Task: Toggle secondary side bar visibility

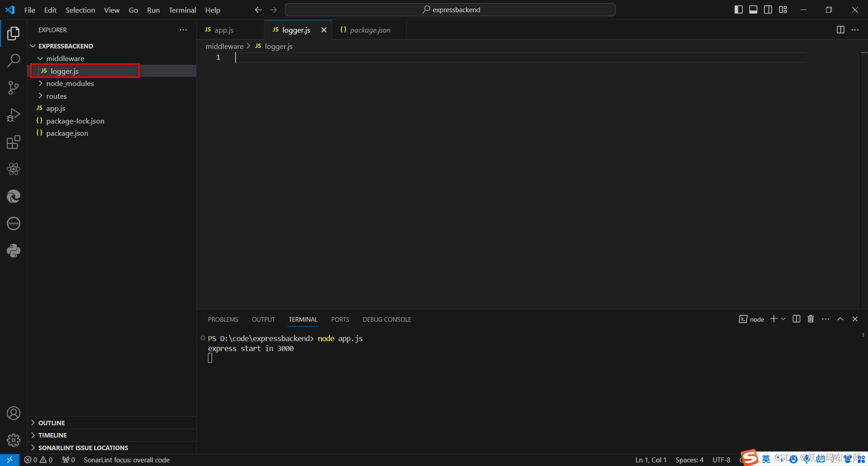Action: pos(768,10)
